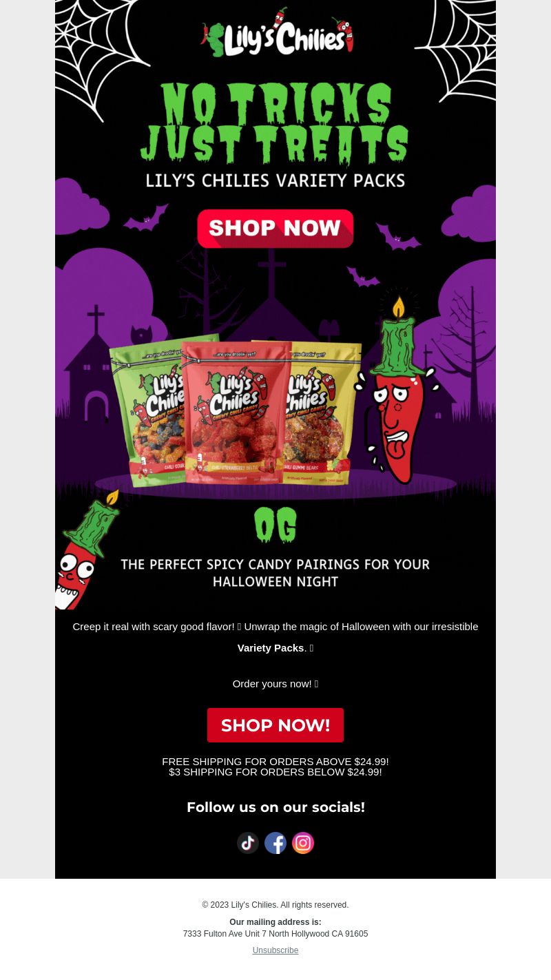Click the green Chili Sour candy bag
This screenshot has height=980, width=551.
(x=155, y=410)
